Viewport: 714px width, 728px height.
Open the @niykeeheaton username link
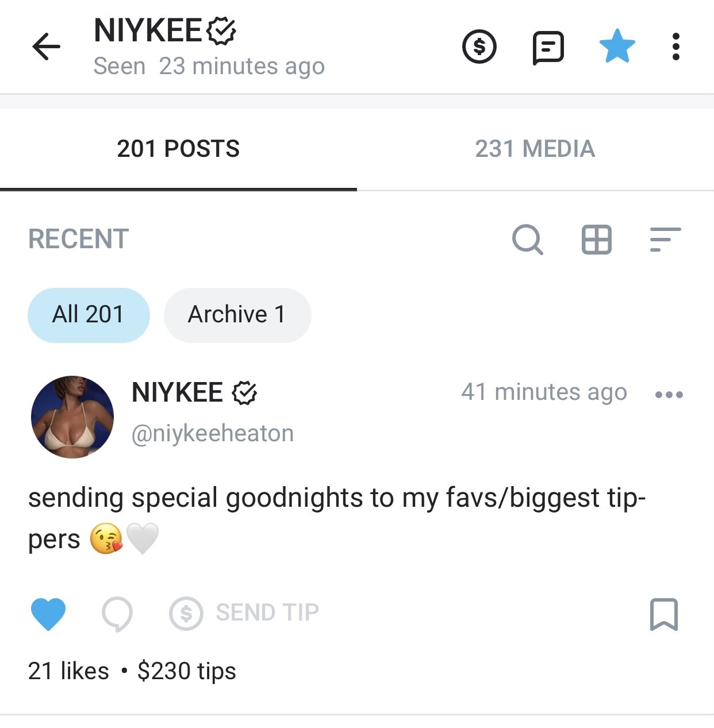[213, 433]
